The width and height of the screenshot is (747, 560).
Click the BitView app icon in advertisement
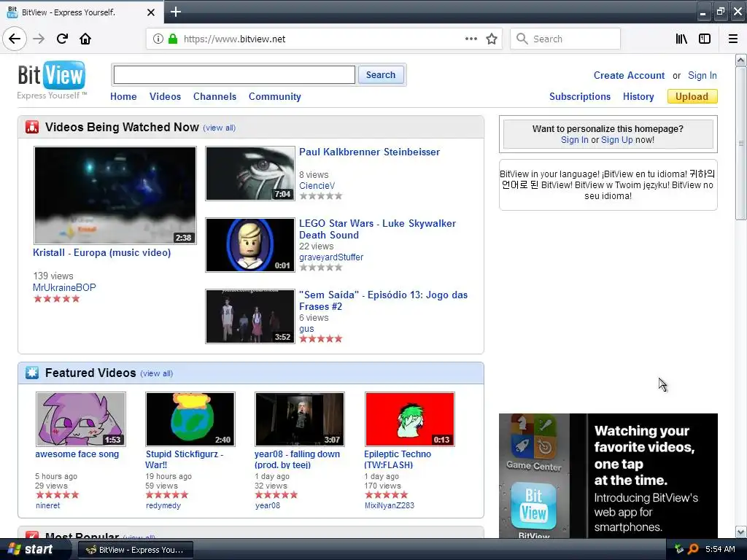[533, 506]
